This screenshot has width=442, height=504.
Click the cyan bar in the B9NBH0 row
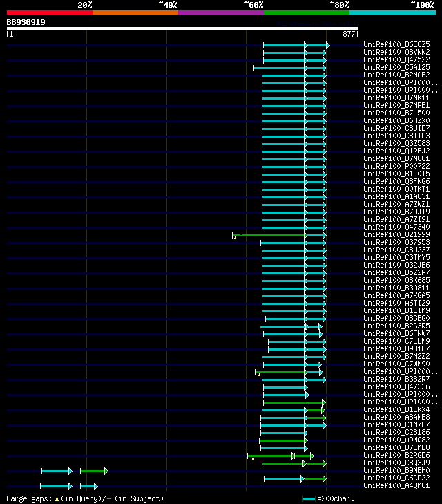click(57, 472)
